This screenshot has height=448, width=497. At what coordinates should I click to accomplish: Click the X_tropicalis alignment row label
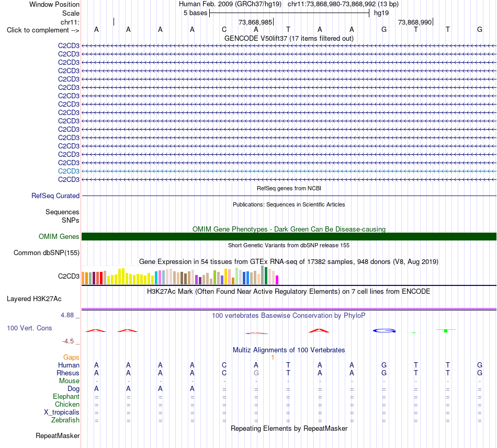(62, 412)
